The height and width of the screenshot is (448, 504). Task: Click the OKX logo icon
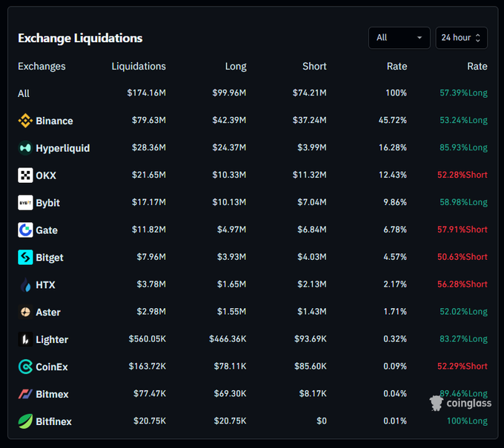tap(25, 175)
